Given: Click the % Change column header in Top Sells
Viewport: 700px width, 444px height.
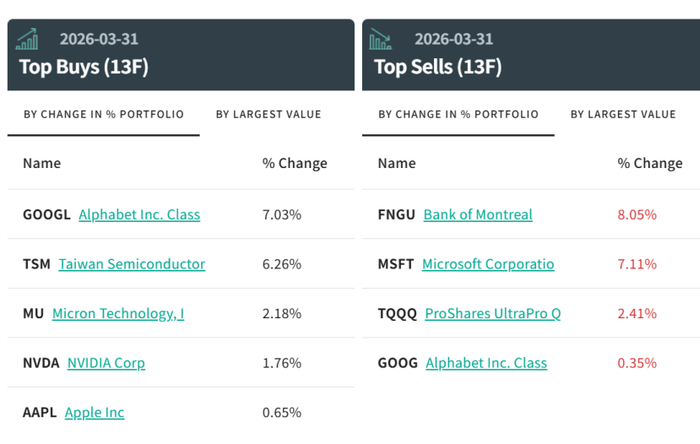Looking at the screenshot, I should pyautogui.click(x=650, y=163).
